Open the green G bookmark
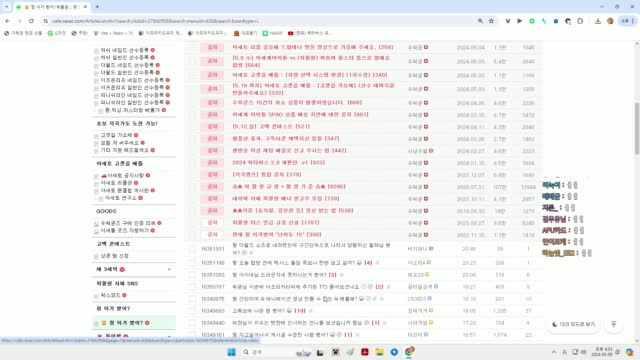Screen dimensions: 640x360 57,33
